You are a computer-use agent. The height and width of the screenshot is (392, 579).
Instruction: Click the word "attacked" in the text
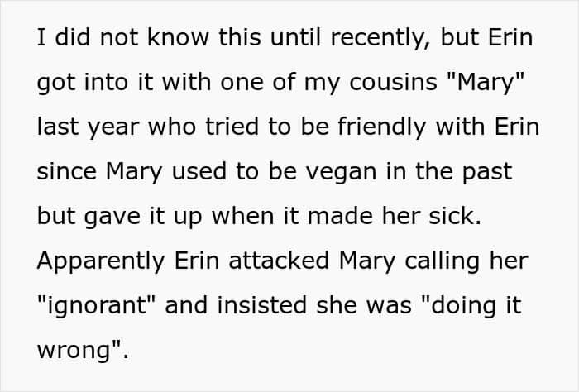(x=279, y=261)
